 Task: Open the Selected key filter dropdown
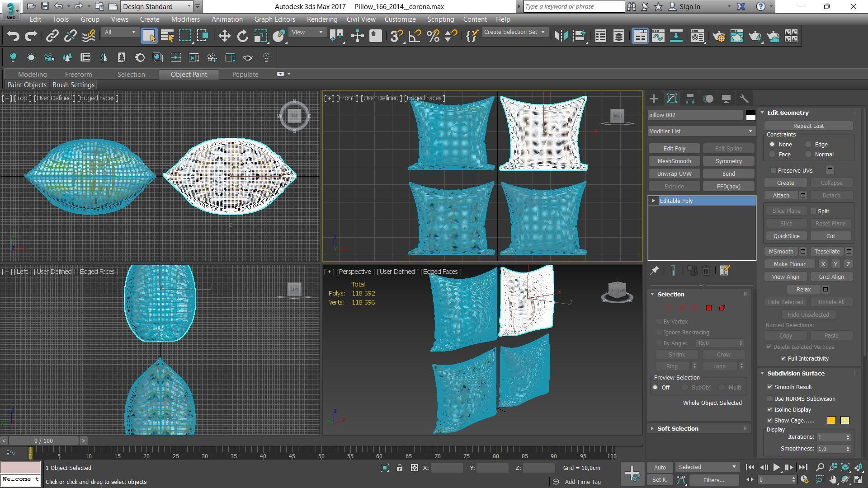(x=707, y=467)
